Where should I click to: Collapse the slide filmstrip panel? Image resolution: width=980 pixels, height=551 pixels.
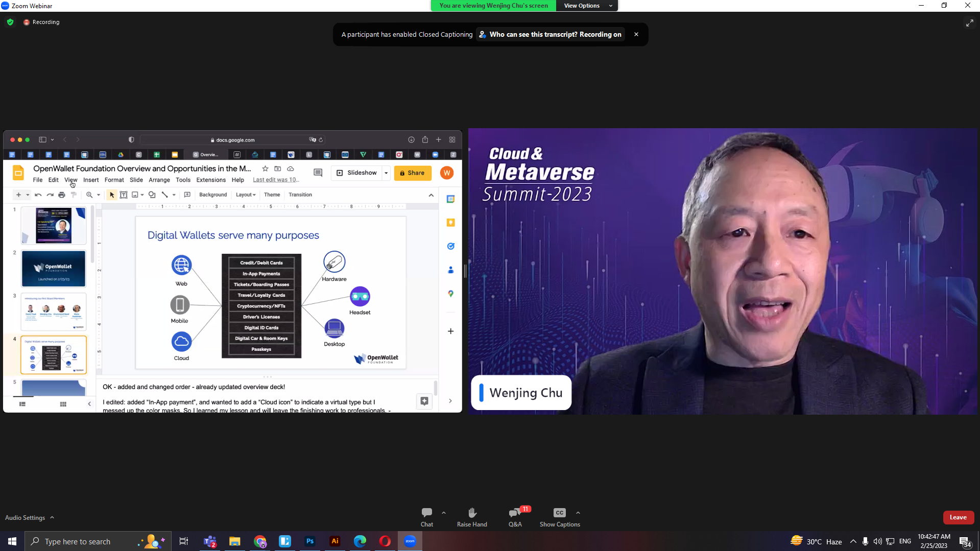click(89, 404)
